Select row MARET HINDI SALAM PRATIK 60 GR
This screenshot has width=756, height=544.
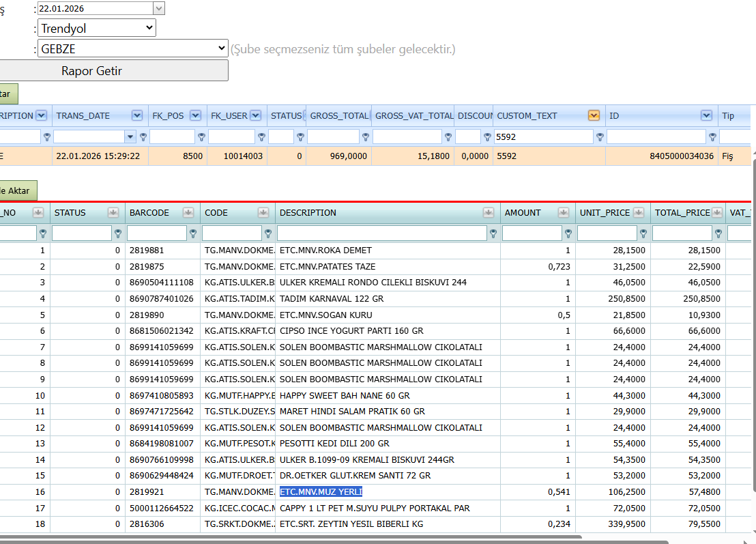coord(375,412)
